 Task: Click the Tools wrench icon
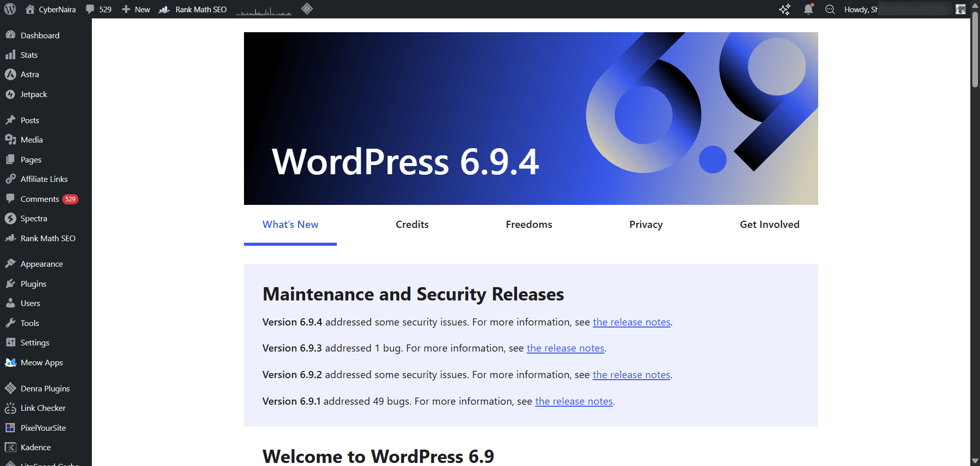click(10, 323)
